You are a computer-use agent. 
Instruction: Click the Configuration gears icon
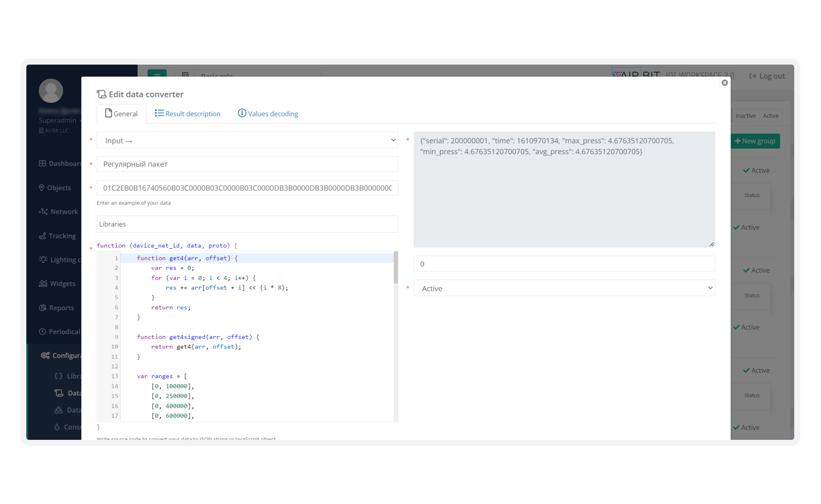[45, 355]
